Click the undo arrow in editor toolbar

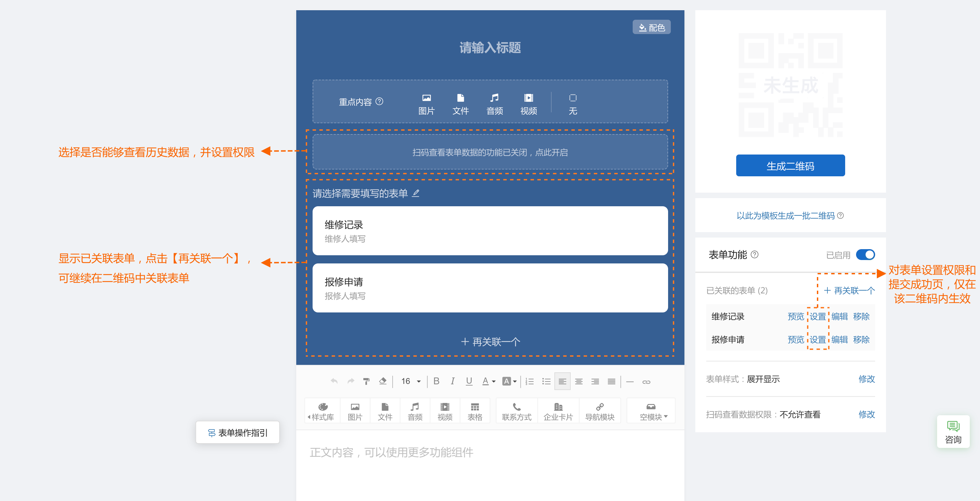click(334, 381)
